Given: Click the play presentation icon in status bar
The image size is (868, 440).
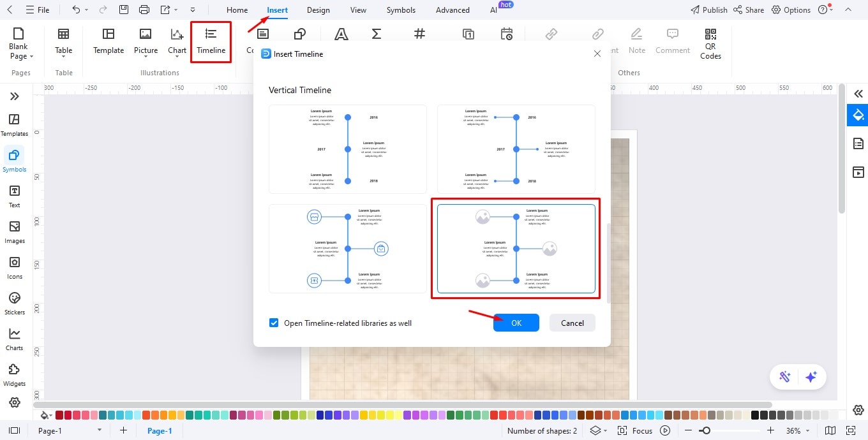Looking at the screenshot, I should [x=665, y=430].
